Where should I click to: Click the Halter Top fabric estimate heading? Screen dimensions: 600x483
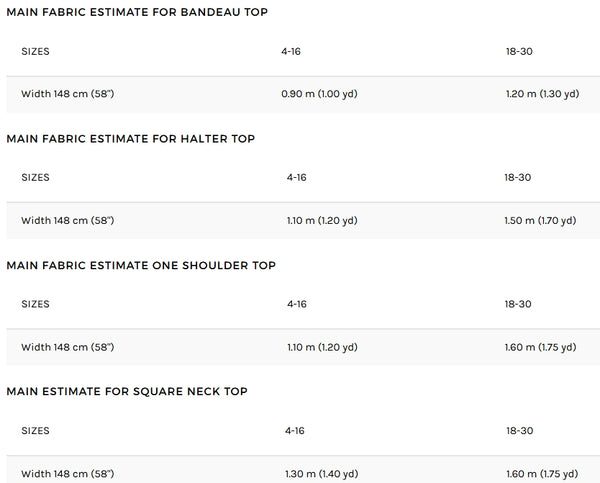click(130, 139)
